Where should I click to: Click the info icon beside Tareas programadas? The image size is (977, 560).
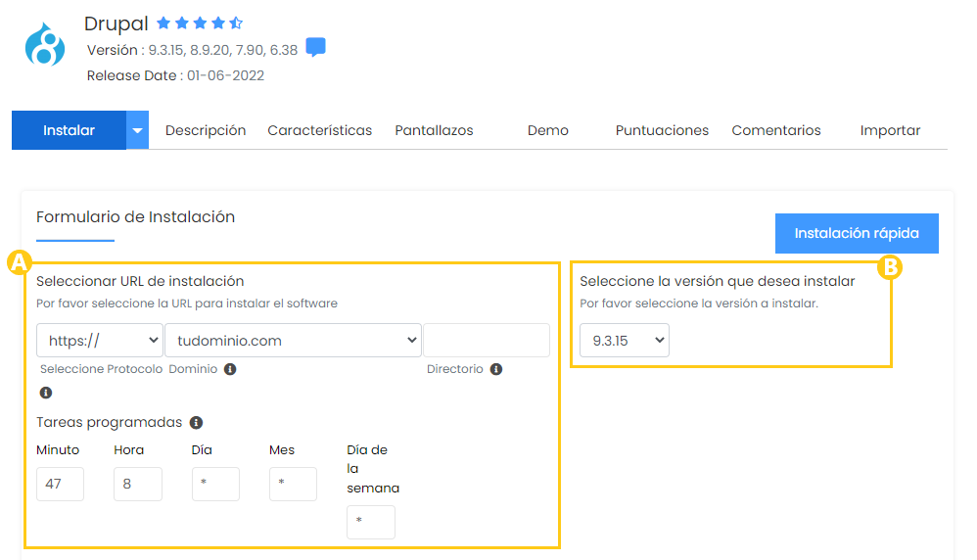coord(196,423)
